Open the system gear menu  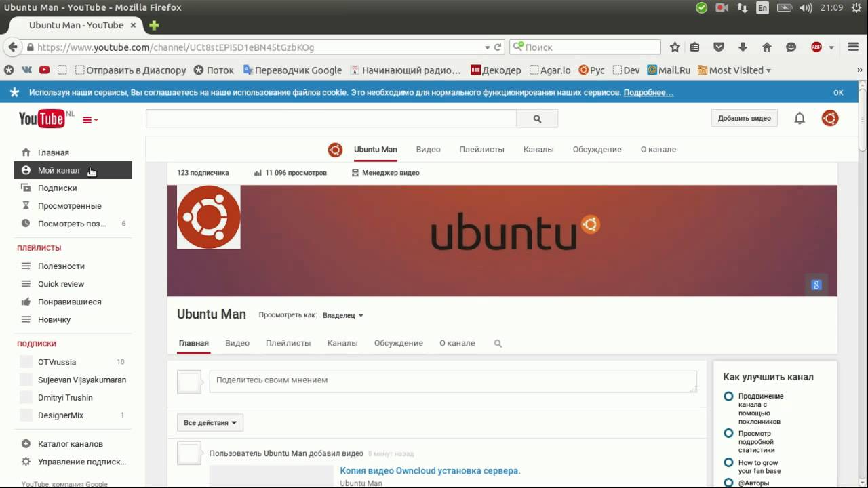click(856, 8)
